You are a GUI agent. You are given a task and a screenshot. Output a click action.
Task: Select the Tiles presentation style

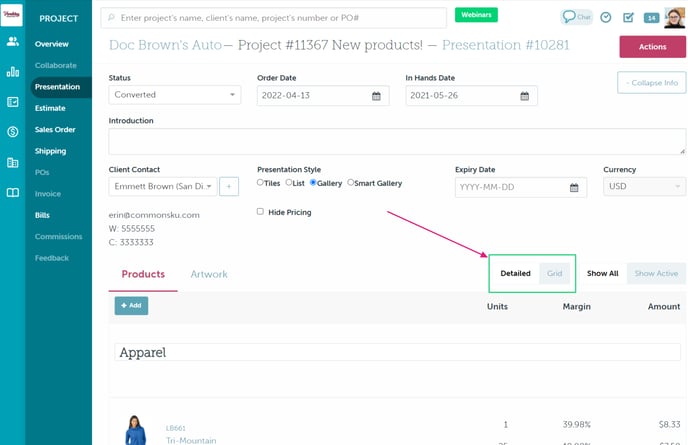(x=261, y=183)
